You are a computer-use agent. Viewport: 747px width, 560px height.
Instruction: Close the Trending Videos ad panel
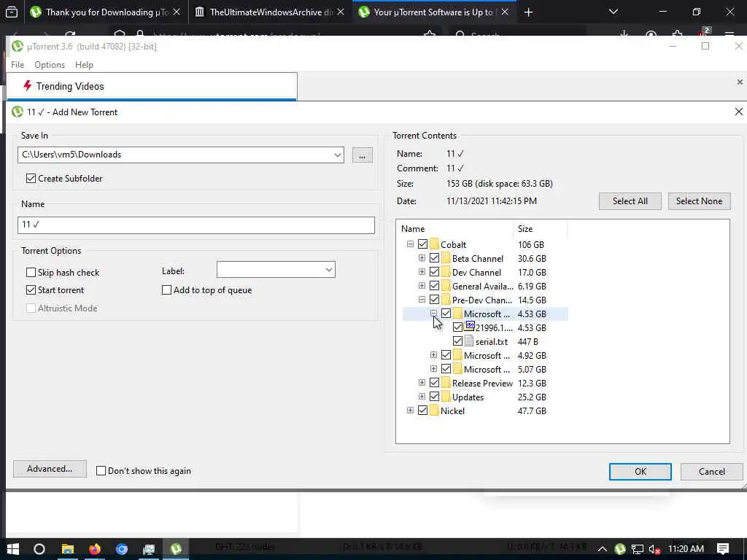coord(740,82)
